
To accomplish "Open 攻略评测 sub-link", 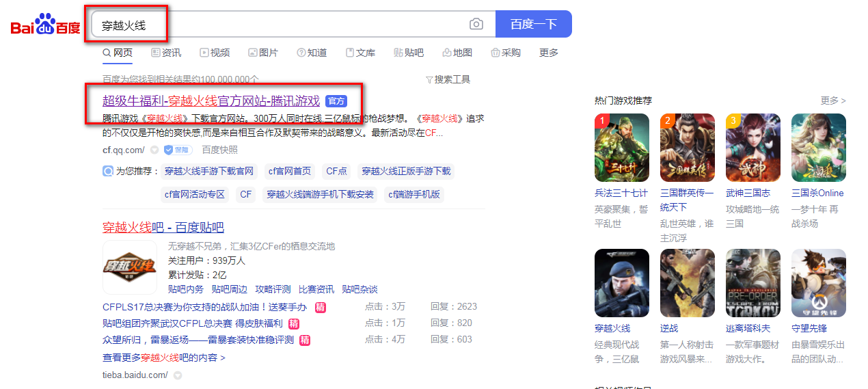I will coord(273,289).
